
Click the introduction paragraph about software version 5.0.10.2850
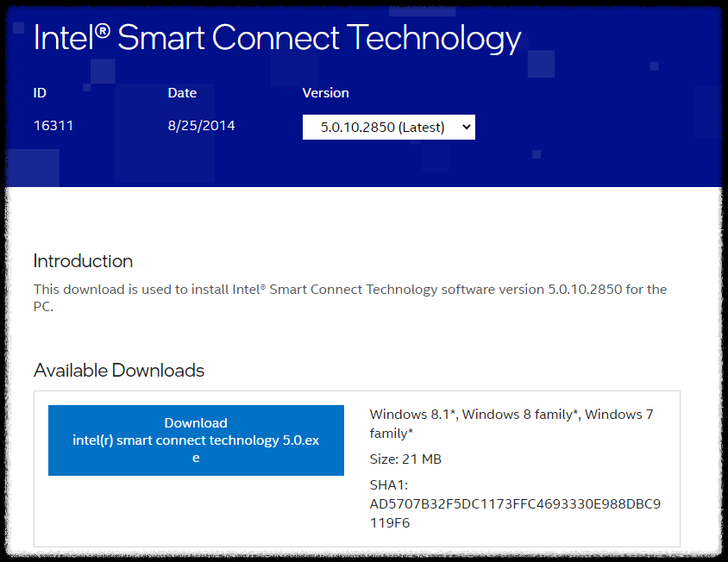(350, 297)
